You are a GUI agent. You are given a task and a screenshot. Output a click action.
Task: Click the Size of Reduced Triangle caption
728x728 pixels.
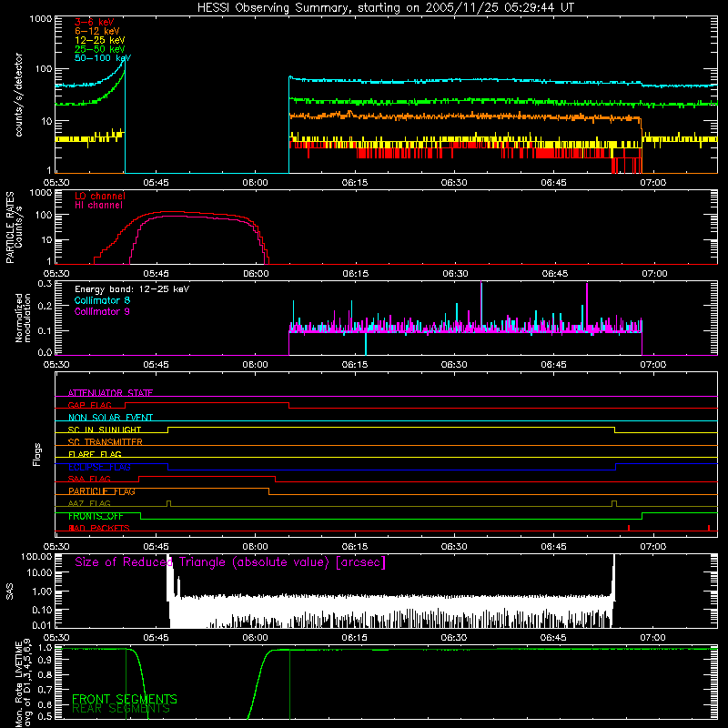coord(230,562)
